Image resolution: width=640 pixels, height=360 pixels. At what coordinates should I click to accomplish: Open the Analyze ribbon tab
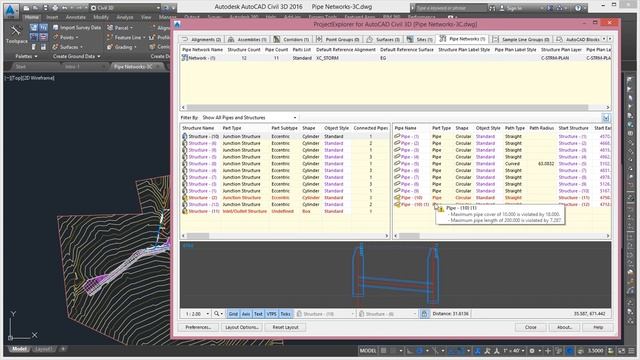pos(125,17)
